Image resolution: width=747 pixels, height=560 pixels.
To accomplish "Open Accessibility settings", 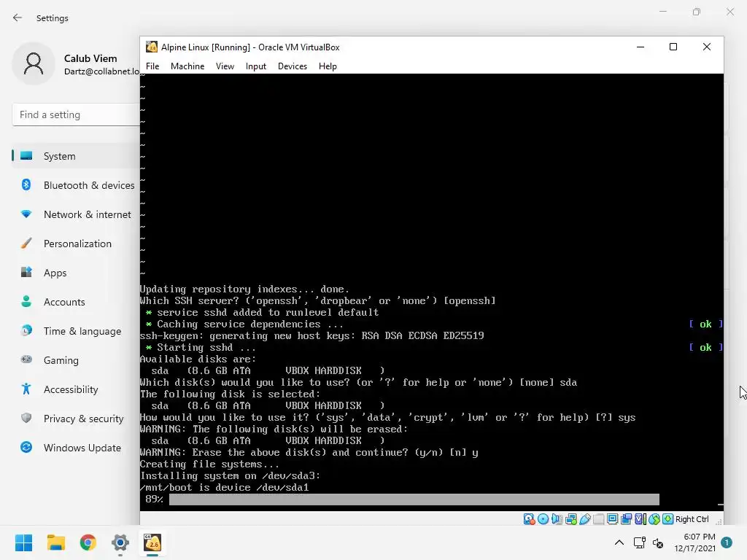I will point(76,389).
